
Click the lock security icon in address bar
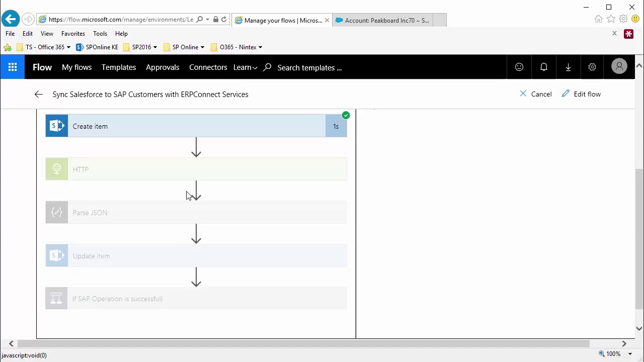(x=215, y=20)
